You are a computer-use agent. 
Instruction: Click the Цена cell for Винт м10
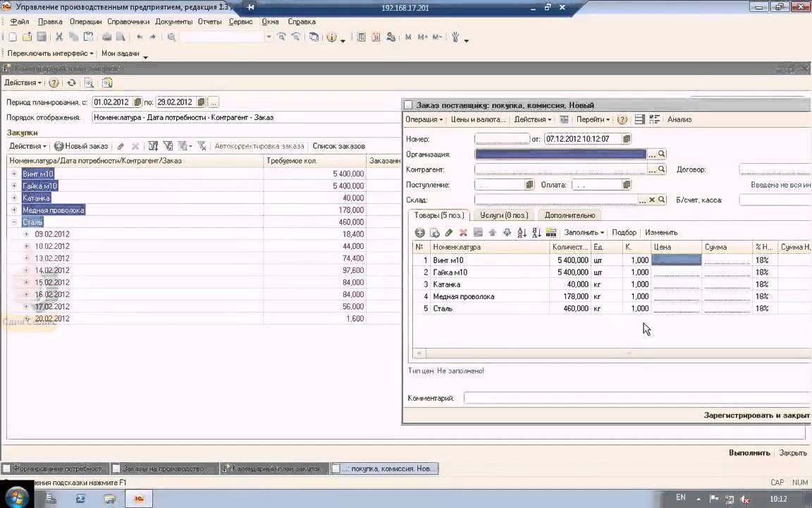click(677, 260)
